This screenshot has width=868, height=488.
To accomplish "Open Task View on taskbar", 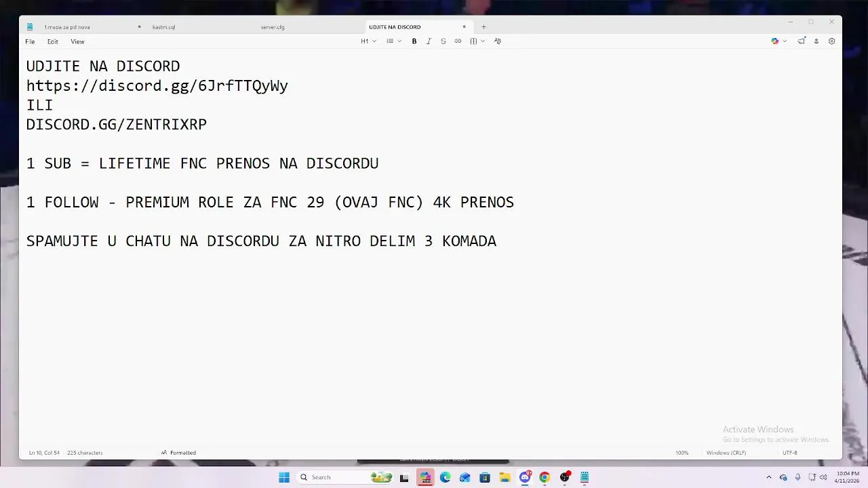I will (404, 478).
